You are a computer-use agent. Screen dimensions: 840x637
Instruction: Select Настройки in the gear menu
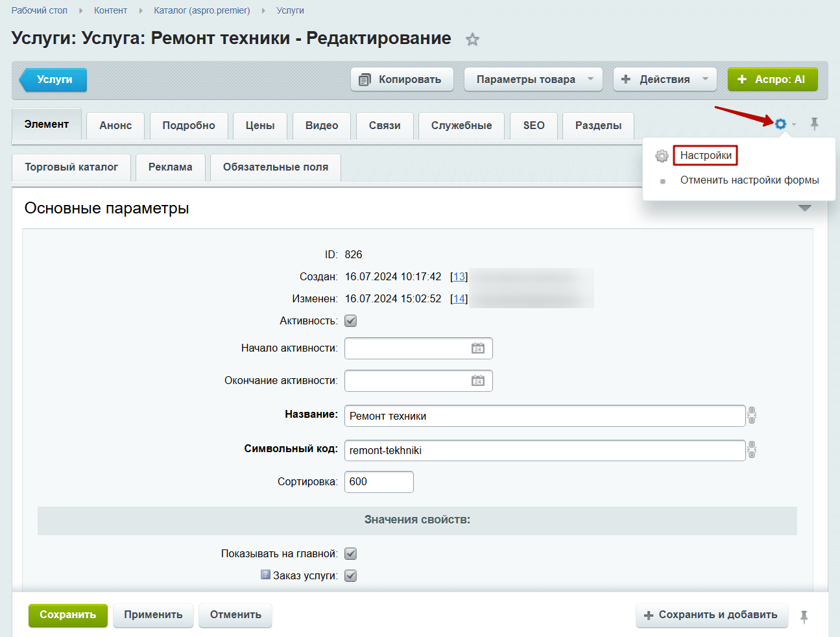[x=706, y=156]
